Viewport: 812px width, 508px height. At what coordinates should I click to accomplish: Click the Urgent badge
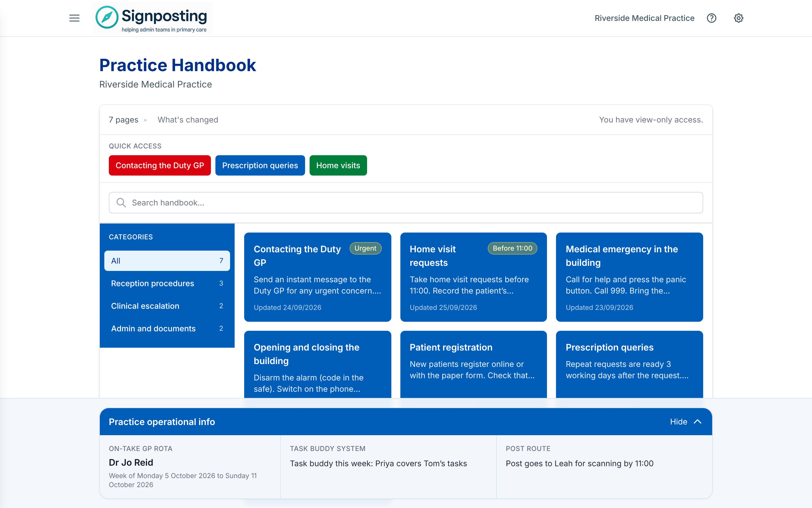[365, 248]
